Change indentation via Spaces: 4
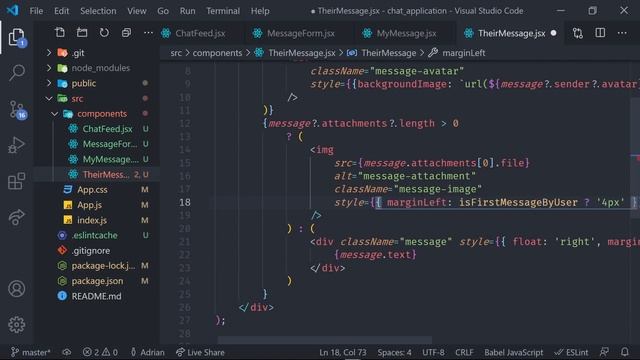This screenshot has height=360, width=640. pyautogui.click(x=394, y=352)
